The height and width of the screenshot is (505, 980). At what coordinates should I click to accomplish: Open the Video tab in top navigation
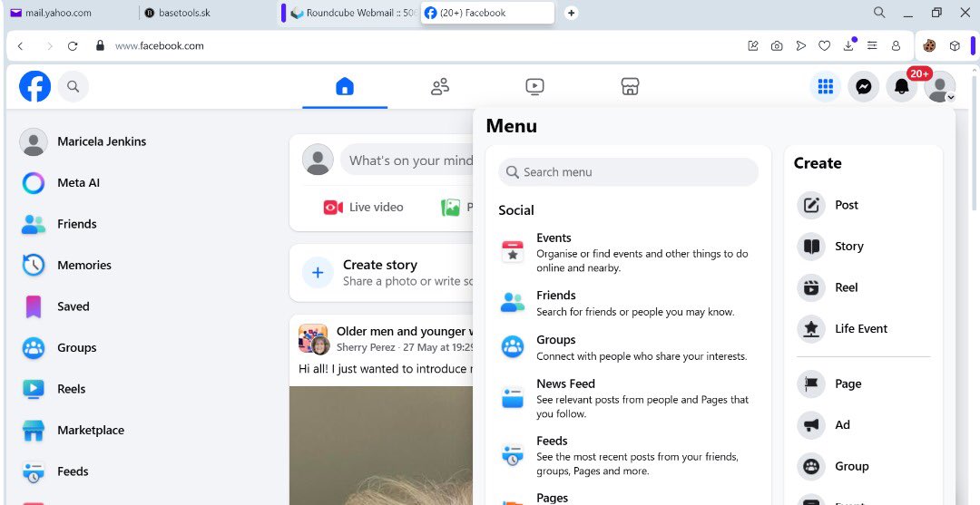(534, 86)
